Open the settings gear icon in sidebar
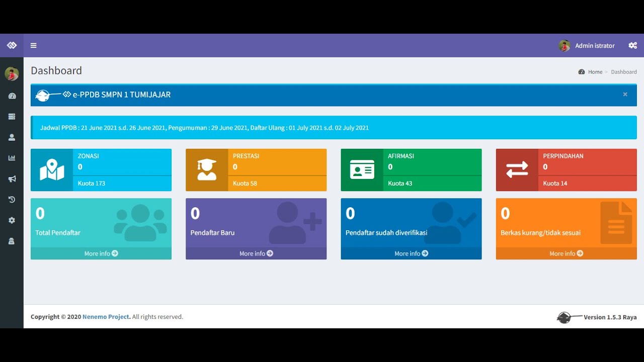The height and width of the screenshot is (362, 644). [12, 220]
